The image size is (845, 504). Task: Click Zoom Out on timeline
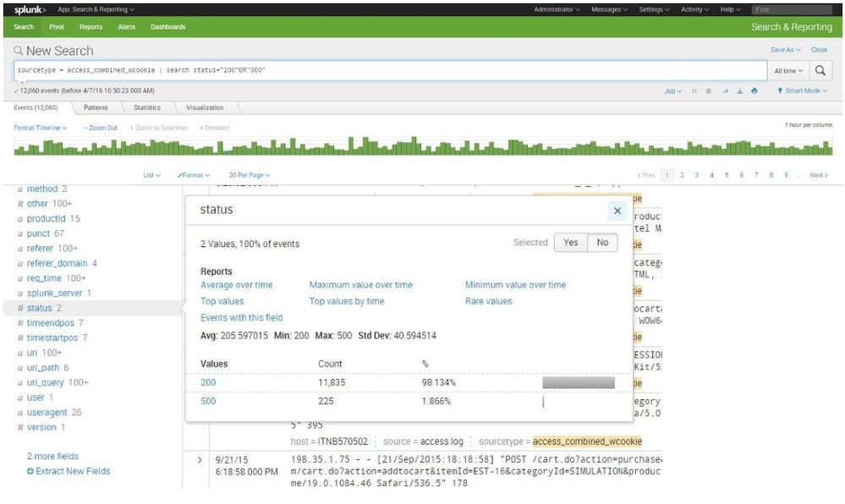click(x=101, y=129)
